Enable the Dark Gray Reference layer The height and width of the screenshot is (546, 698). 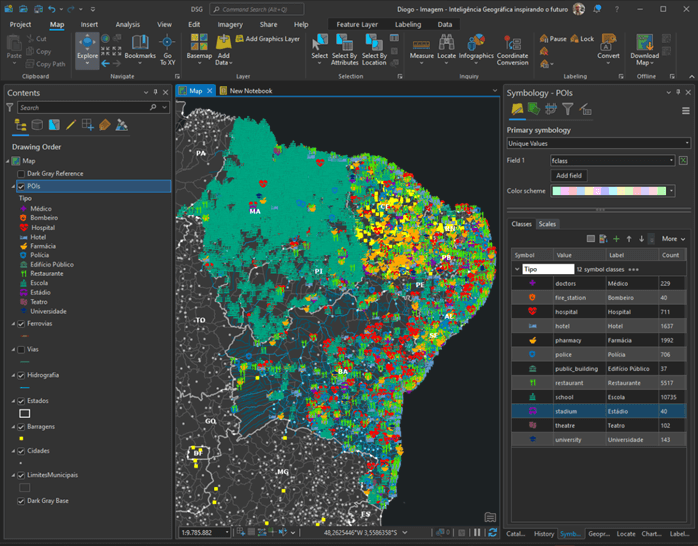[21, 173]
